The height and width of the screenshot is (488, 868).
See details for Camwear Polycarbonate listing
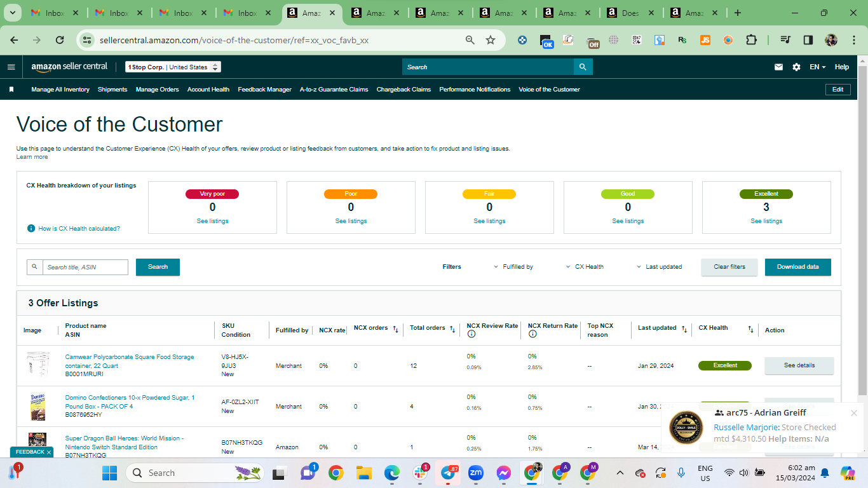(x=799, y=365)
